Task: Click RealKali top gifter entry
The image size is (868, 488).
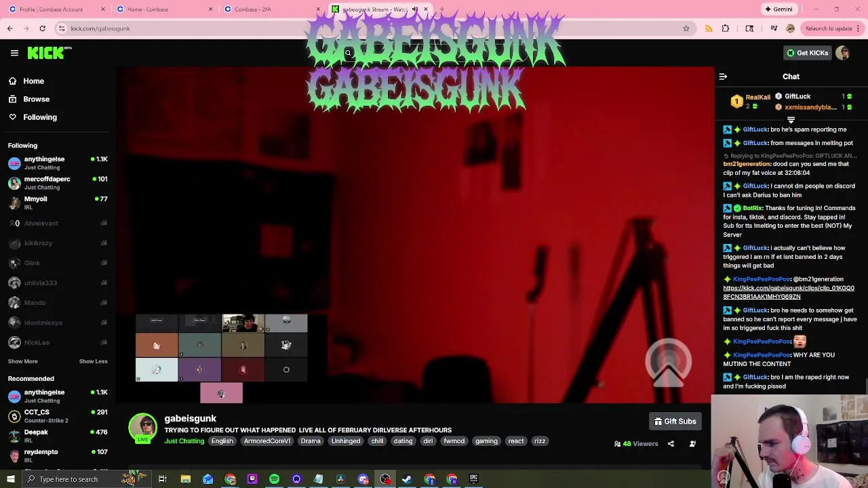Action: [x=750, y=102]
